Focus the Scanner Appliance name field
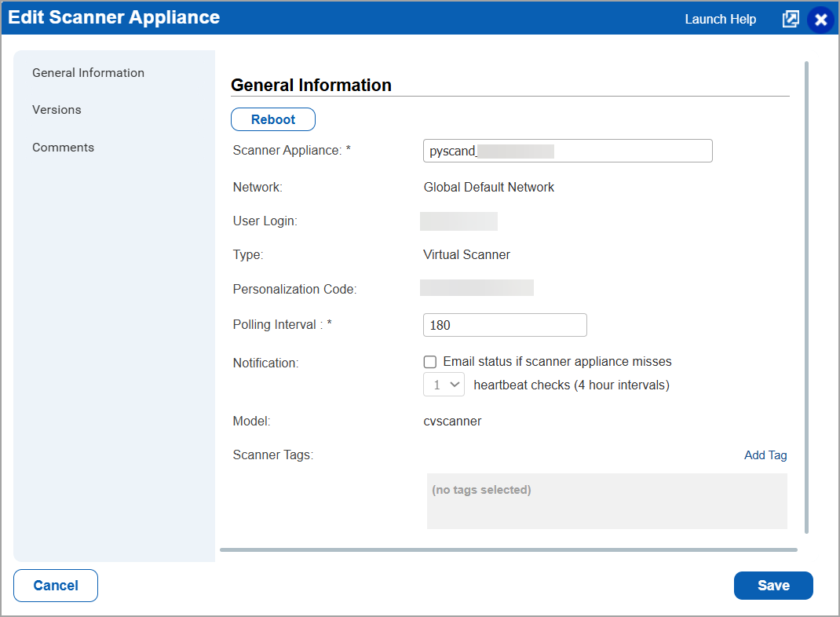This screenshot has height=617, width=840. click(x=568, y=151)
